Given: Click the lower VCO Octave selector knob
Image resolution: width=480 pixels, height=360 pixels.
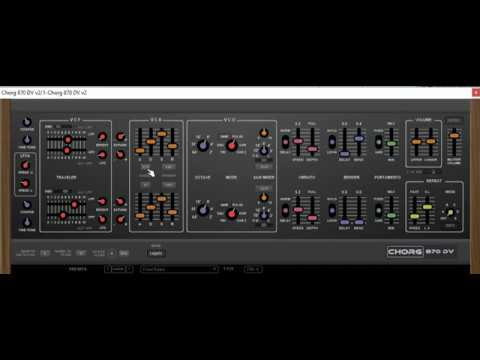Looking at the screenshot, I should click(202, 210).
